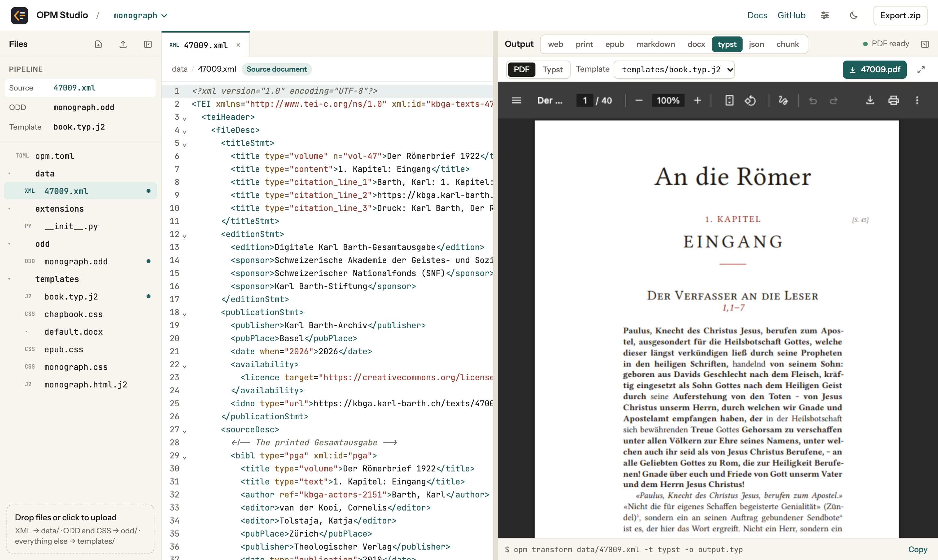
Task: Click the Export .zip button
Action: pyautogui.click(x=900, y=16)
